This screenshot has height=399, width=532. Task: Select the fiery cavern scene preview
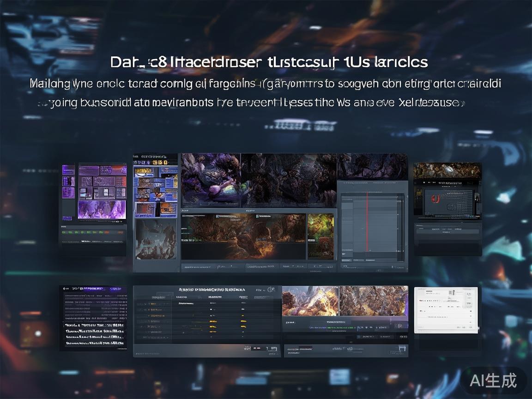pos(243,236)
